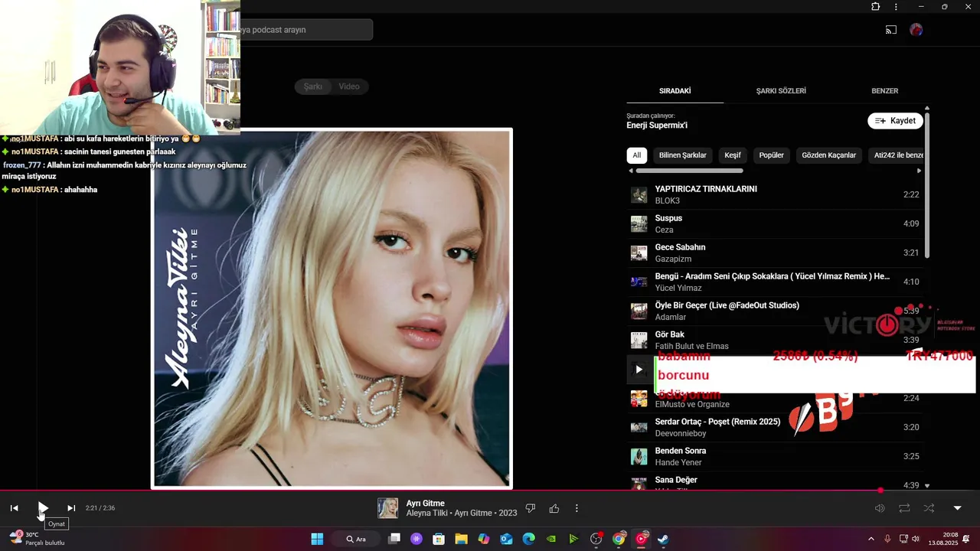Select the Bilinen Şarkılar chip
Screen dimensions: 980x551
coord(683,155)
